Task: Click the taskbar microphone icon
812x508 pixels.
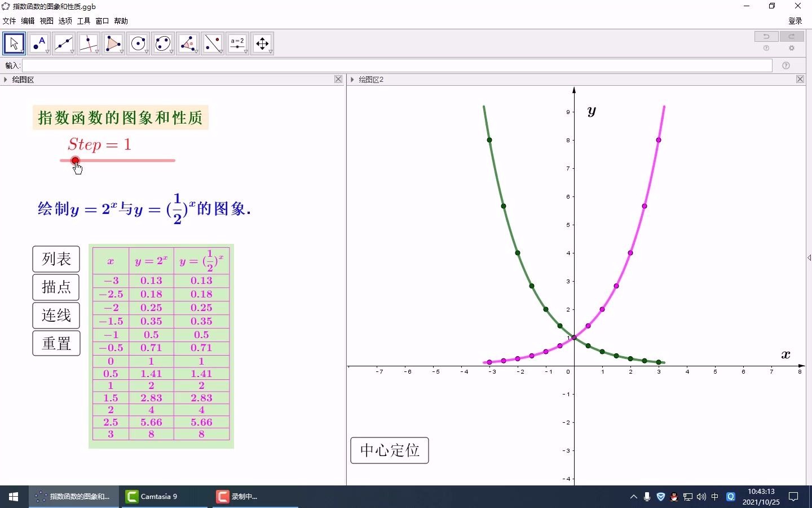Action: [647, 497]
